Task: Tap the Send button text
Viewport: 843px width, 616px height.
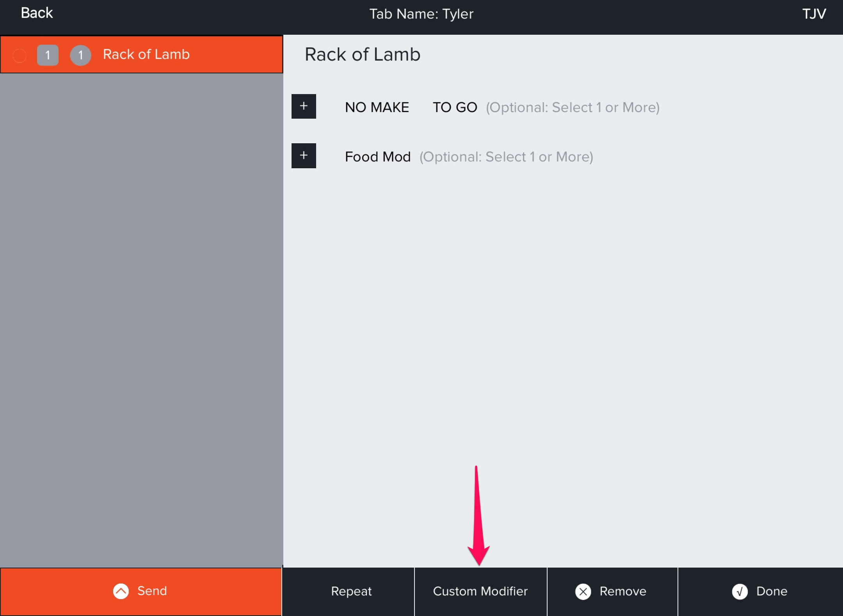Action: pos(152,591)
